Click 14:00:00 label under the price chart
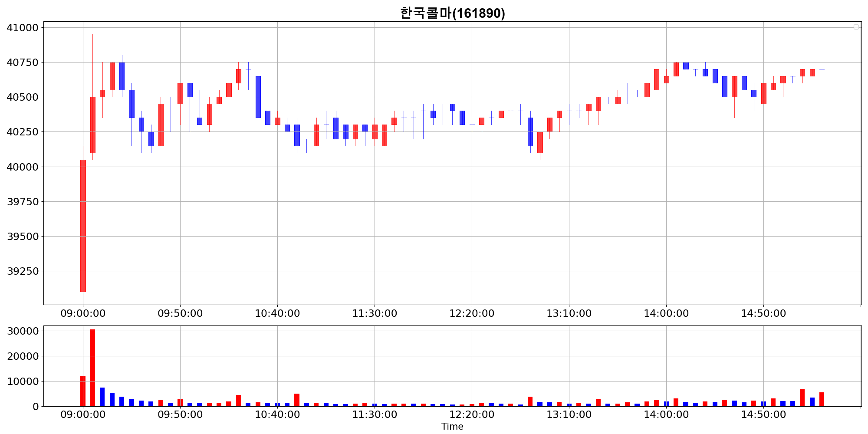Screen dimensions: 868x434 coord(666,313)
